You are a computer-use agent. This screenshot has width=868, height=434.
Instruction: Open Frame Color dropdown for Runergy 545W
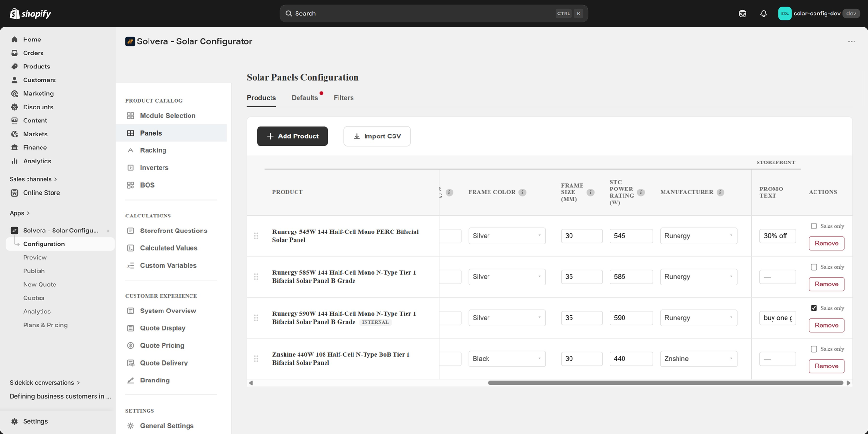(507, 236)
